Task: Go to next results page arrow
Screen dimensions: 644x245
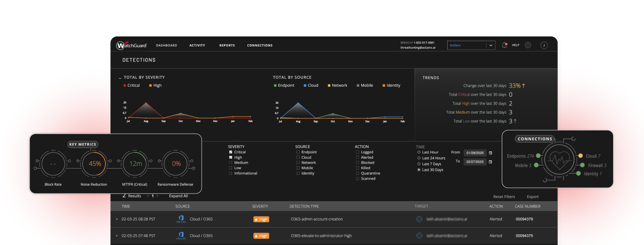Action: (157, 196)
